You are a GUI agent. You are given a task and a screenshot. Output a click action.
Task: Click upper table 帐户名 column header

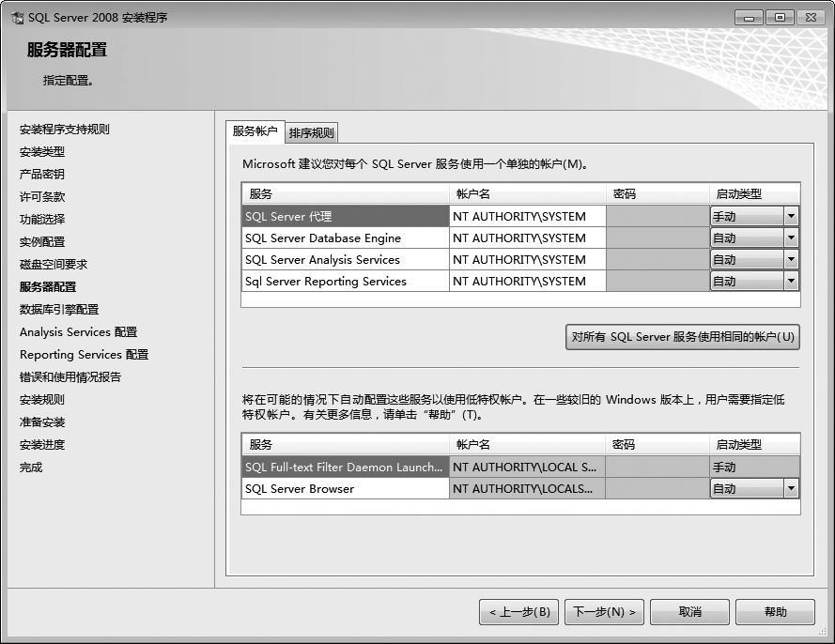(528, 194)
